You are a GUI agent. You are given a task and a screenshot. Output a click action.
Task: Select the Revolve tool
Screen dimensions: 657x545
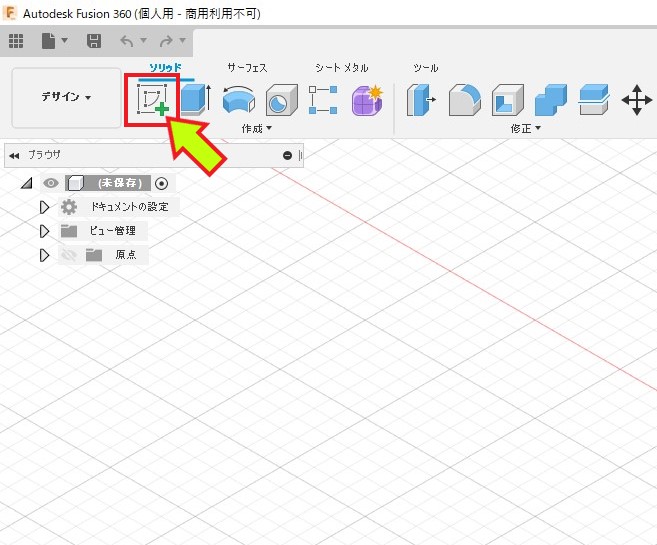pos(238,100)
